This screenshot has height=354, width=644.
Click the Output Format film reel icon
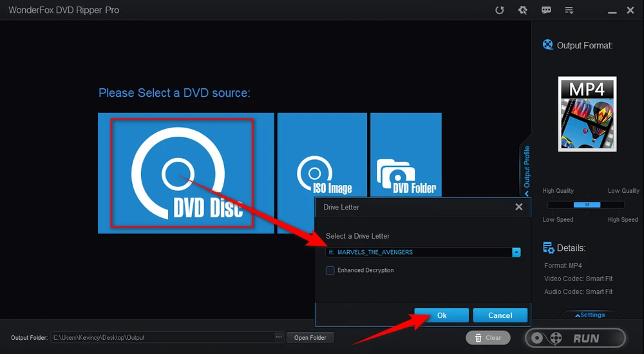(547, 44)
